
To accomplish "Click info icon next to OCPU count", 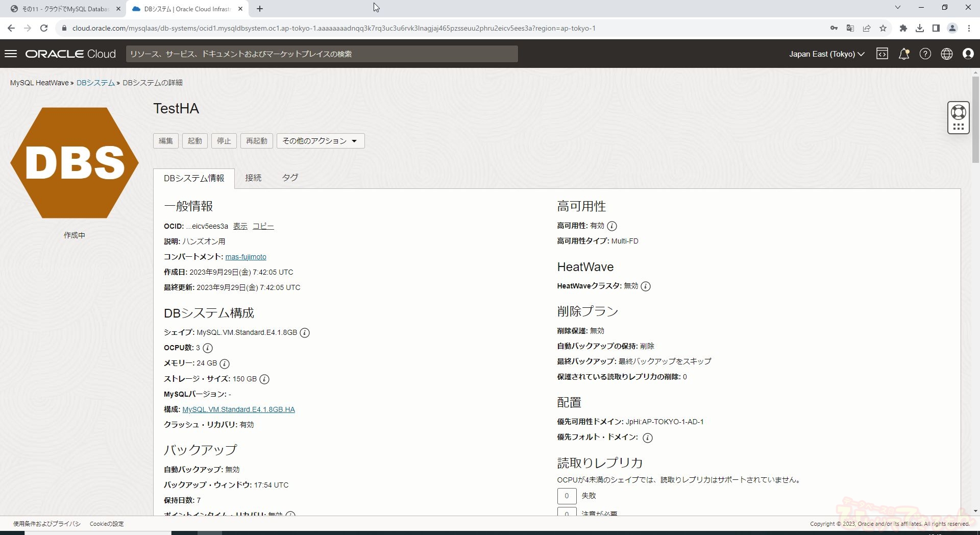I will click(208, 348).
